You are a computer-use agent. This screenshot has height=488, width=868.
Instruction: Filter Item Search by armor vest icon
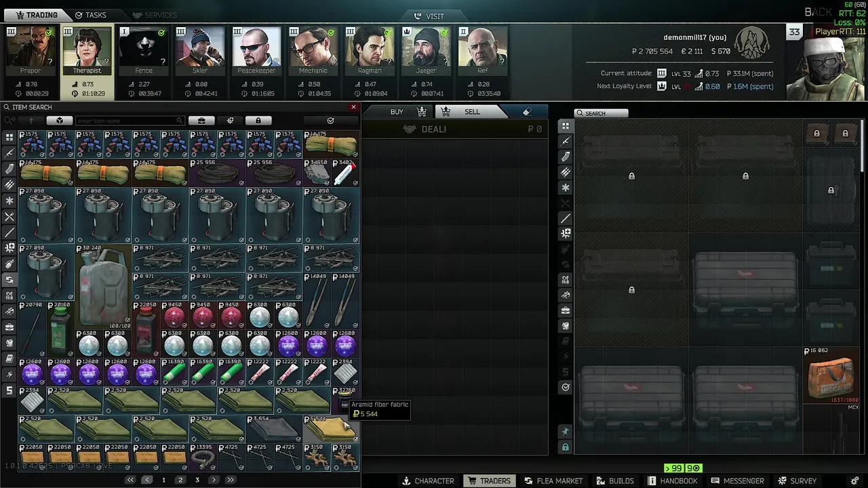coord(9,342)
